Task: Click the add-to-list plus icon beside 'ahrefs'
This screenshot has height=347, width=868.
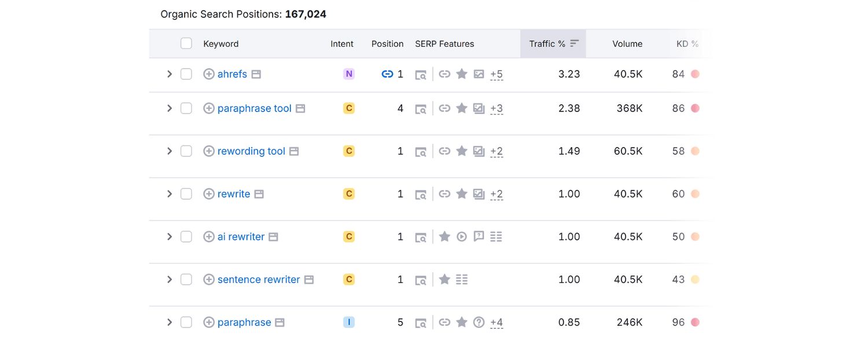Action: pyautogui.click(x=208, y=74)
